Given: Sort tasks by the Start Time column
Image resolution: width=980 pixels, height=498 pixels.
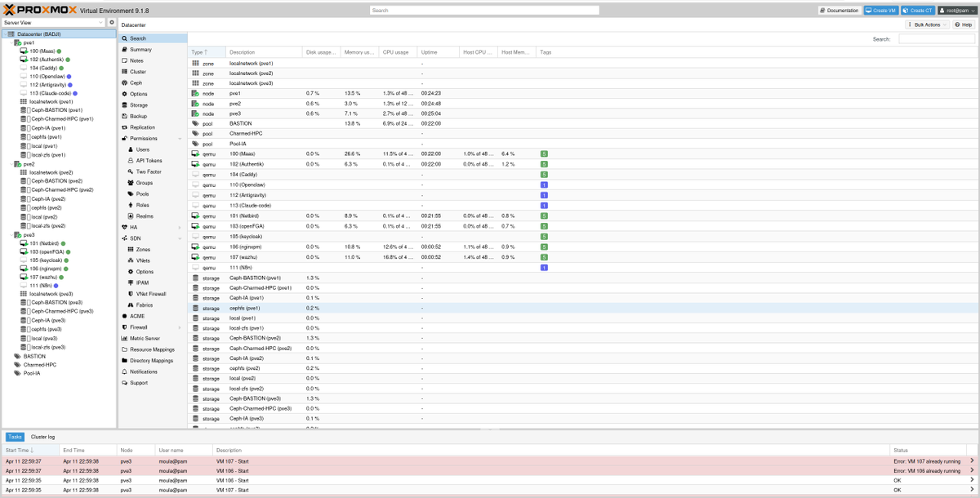Looking at the screenshot, I should tap(30, 450).
